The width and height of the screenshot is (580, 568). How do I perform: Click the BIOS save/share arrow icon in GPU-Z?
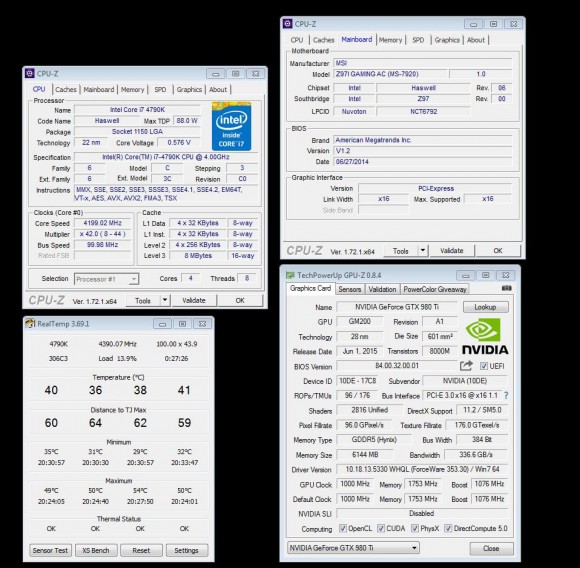tap(466, 366)
